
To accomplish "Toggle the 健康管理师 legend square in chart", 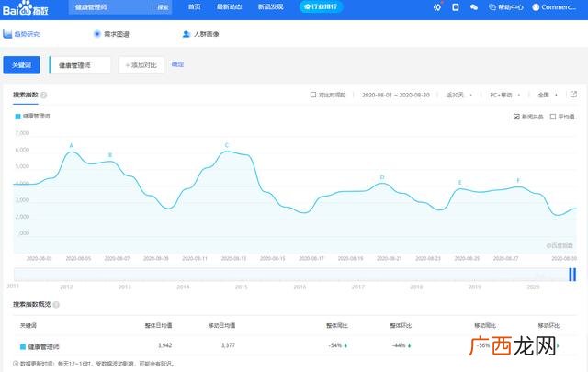I will [x=17, y=117].
